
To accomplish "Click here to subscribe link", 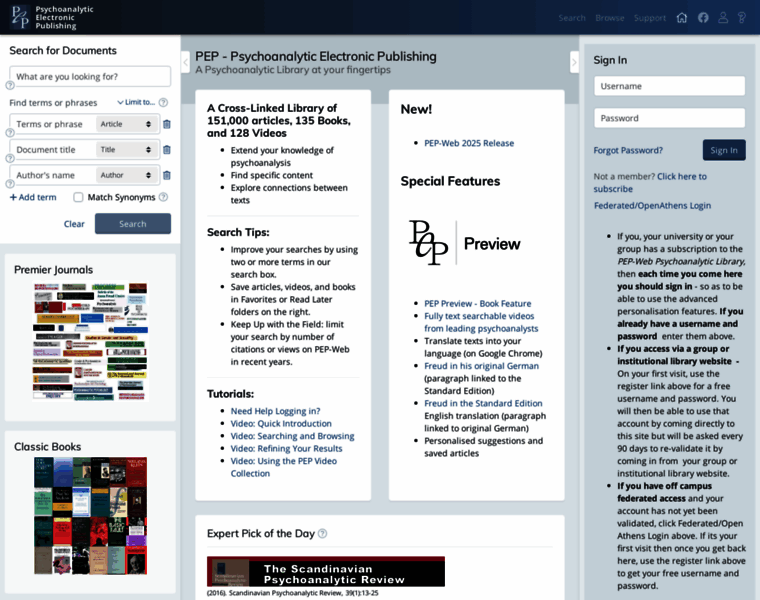I will pyautogui.click(x=650, y=183).
